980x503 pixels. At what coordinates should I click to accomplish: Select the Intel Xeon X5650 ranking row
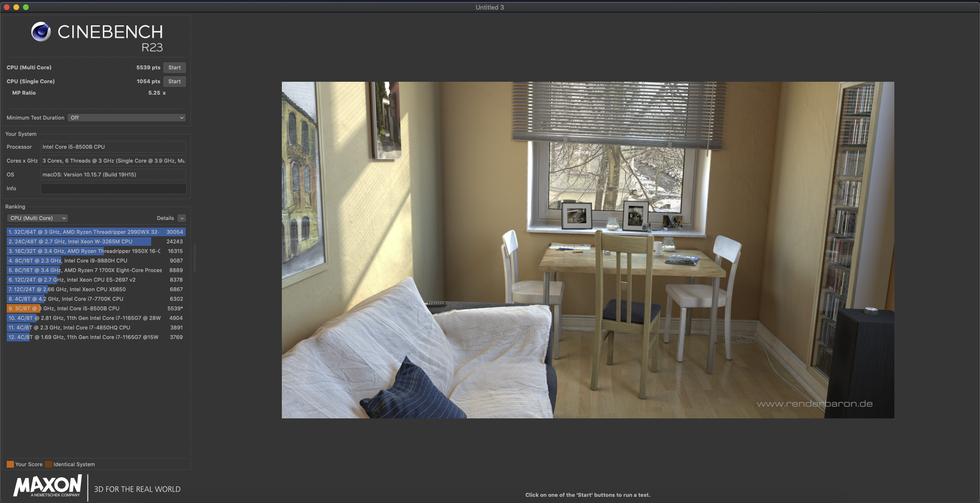click(96, 289)
